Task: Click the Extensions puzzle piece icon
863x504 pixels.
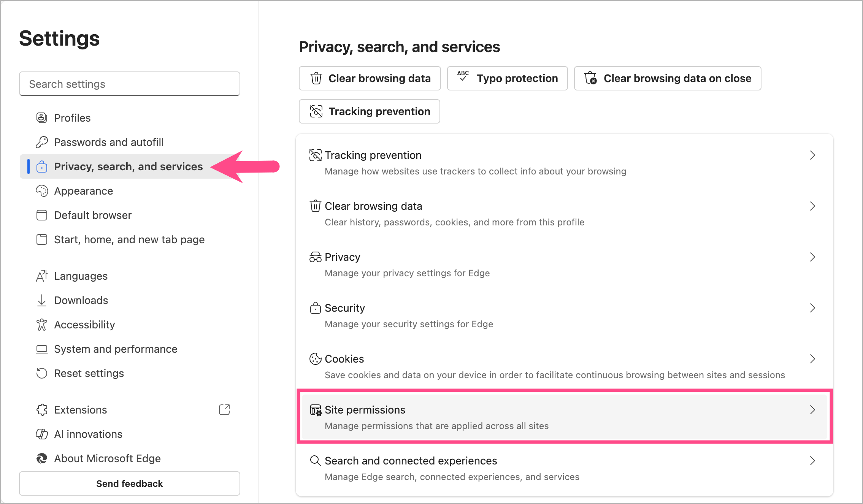Action: tap(42, 410)
